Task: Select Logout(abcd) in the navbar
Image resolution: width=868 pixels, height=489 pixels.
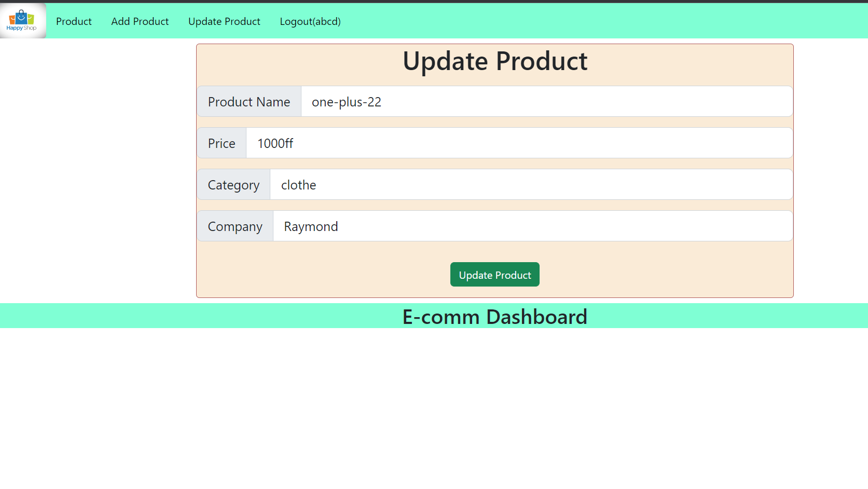Action: (x=310, y=21)
